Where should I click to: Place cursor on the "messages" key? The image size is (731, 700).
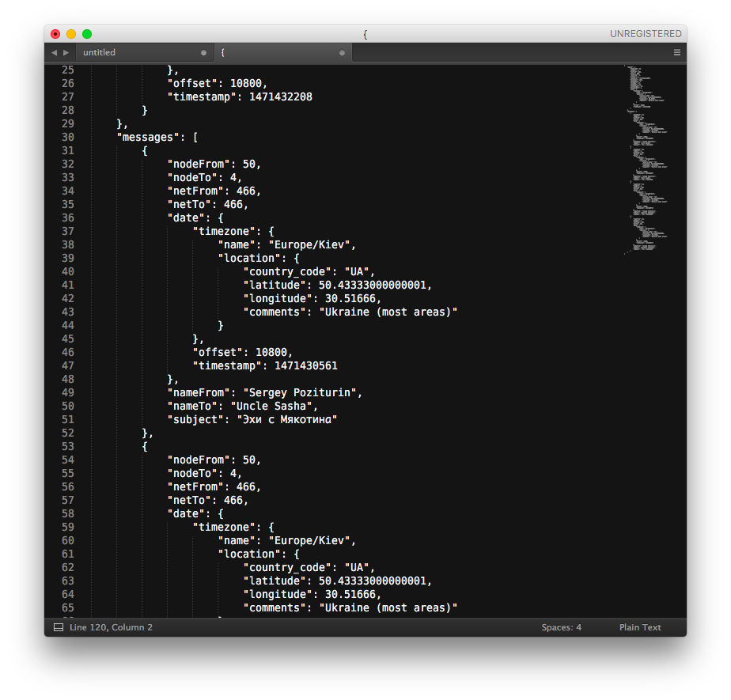point(147,137)
